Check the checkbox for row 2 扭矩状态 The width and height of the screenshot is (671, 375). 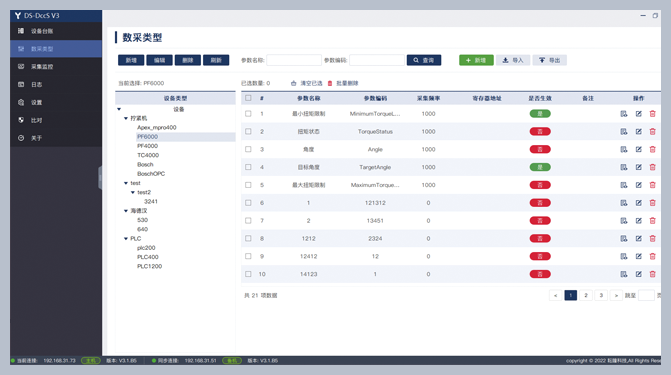click(x=248, y=131)
